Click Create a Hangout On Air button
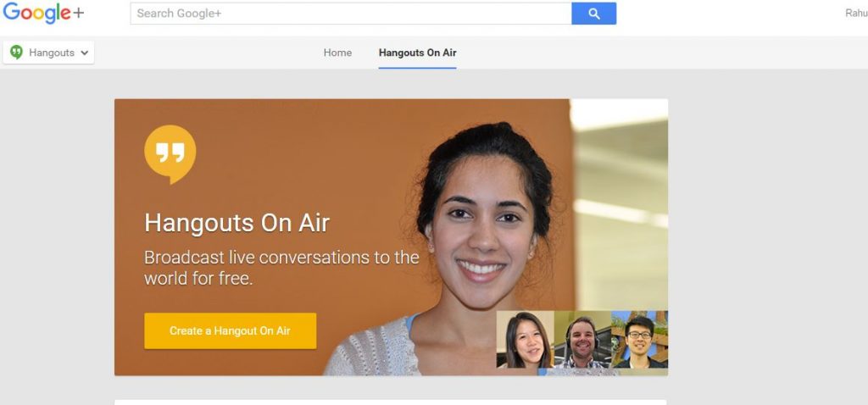 231,330
